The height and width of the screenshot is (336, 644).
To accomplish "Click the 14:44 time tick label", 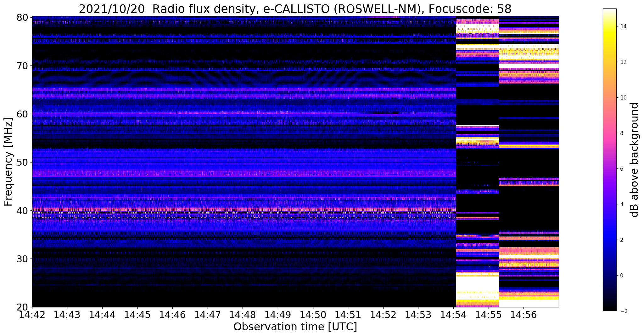I will tap(102, 315).
